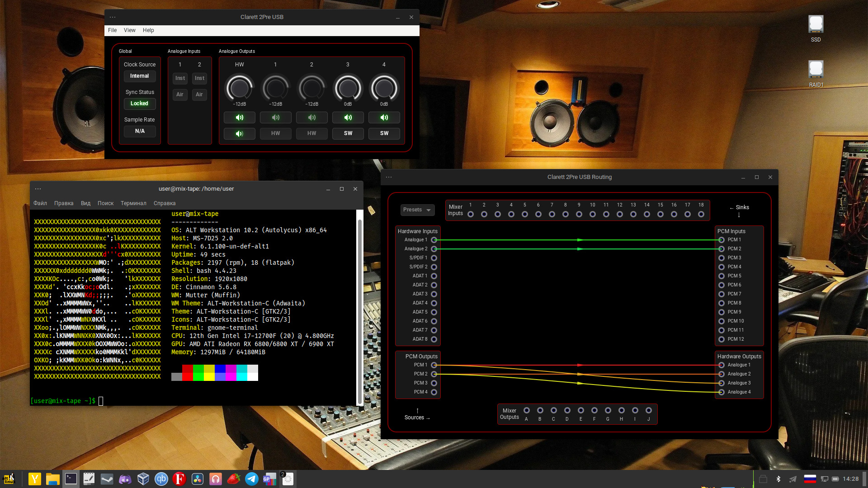Mute analogue output 4
The height and width of the screenshot is (488, 868).
coord(384,117)
